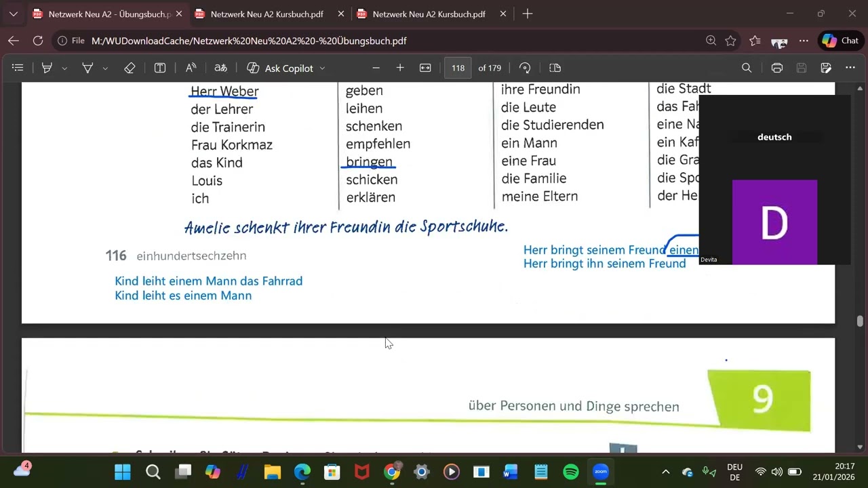This screenshot has width=868, height=488.
Task: Open the Page view options
Action: [555, 68]
